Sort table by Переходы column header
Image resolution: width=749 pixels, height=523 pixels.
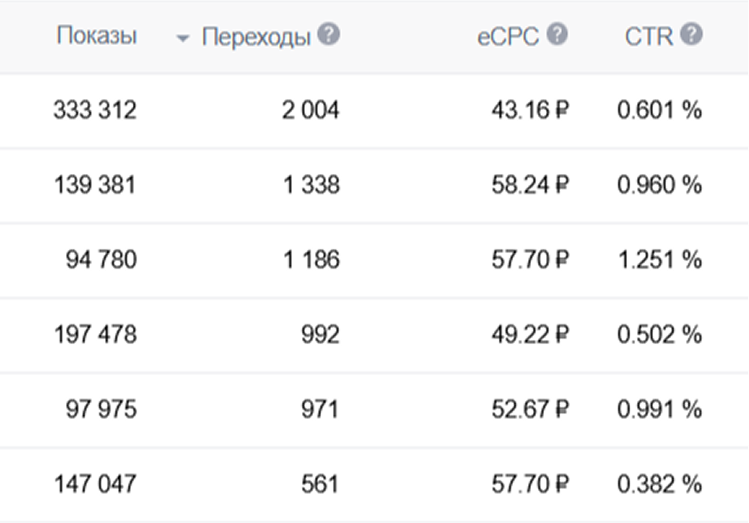256,37
